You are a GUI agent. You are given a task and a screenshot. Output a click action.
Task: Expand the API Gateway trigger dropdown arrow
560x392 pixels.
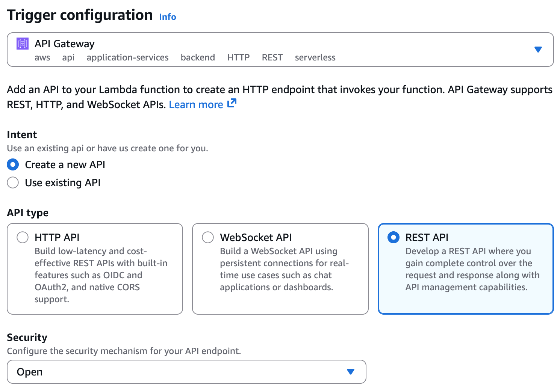(x=538, y=50)
